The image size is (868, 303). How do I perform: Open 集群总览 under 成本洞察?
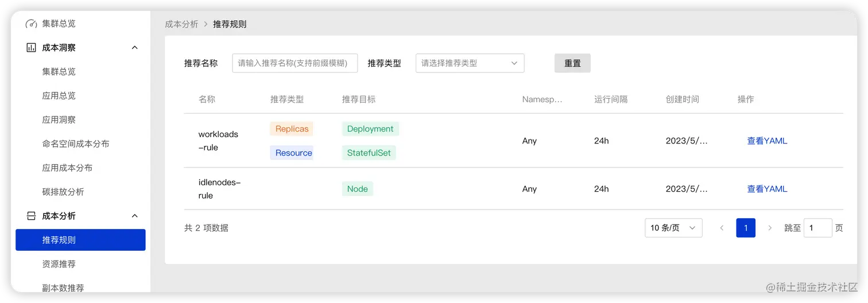pos(59,72)
